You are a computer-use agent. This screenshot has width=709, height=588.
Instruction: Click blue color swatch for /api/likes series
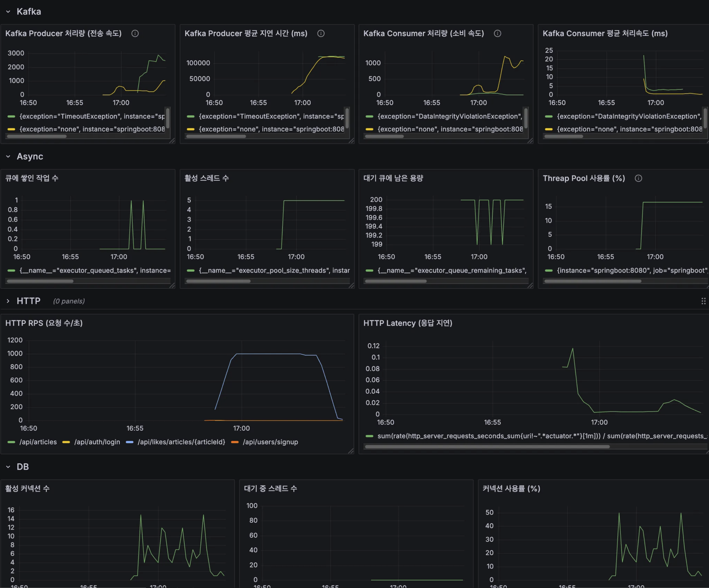[130, 442]
